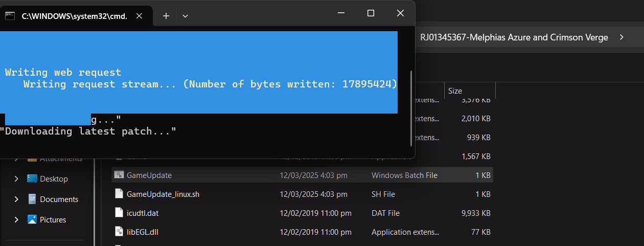Click the terminal vertical scrollbar
Screen dimensions: 644x246
point(411,107)
